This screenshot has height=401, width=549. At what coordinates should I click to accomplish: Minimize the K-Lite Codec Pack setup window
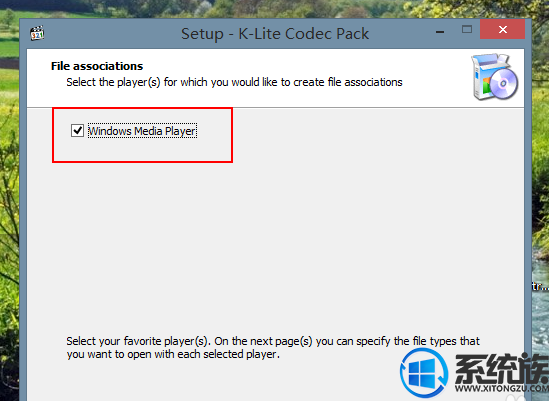pyautogui.click(x=440, y=32)
